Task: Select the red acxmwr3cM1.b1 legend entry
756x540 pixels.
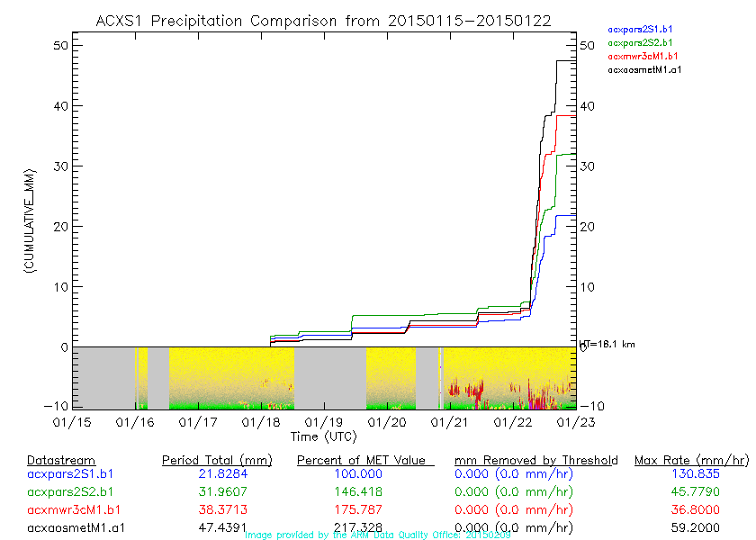Action: tap(641, 56)
